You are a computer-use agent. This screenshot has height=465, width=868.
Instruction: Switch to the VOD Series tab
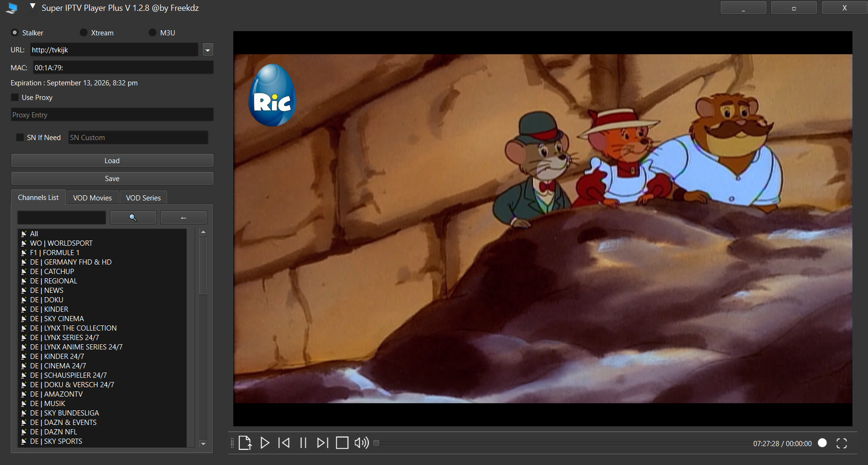[143, 198]
